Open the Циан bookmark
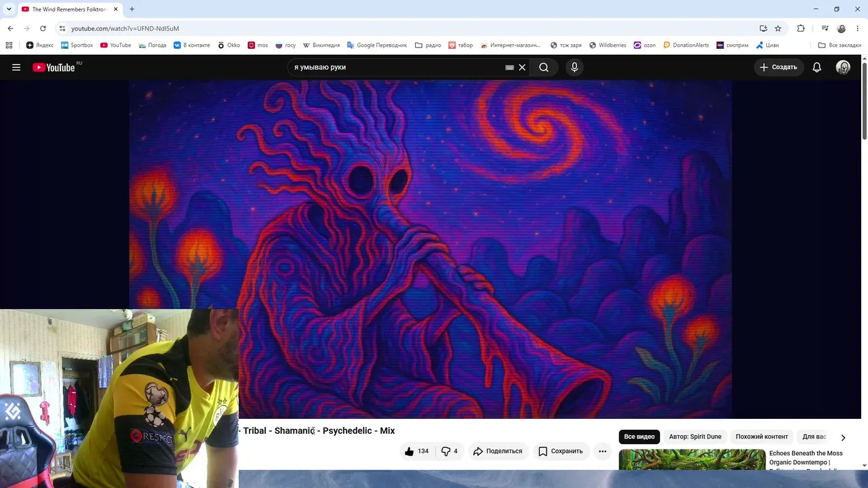The image size is (868, 488). pos(768,45)
